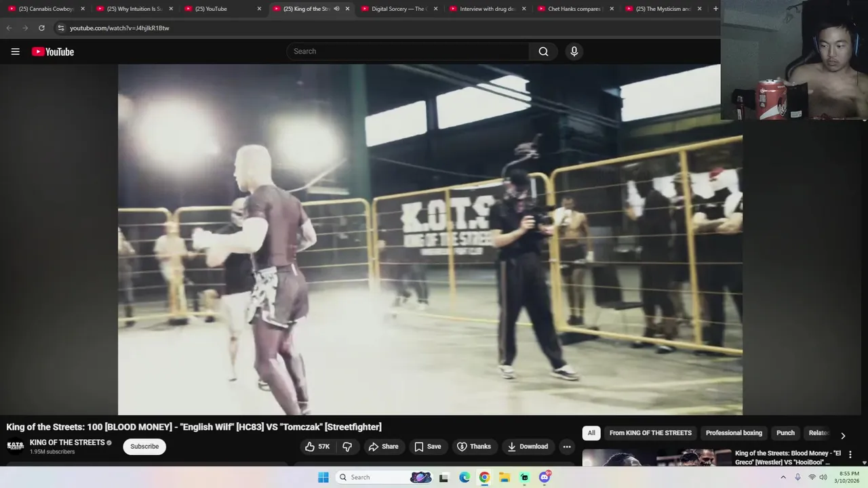The width and height of the screenshot is (868, 488).
Task: Open volume control in system tray
Action: (x=823, y=477)
